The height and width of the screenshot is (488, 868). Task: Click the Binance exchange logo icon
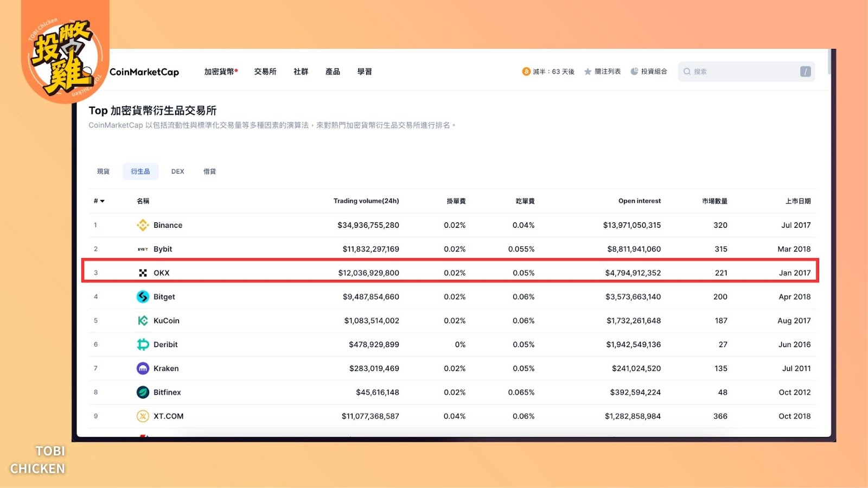[x=143, y=225]
